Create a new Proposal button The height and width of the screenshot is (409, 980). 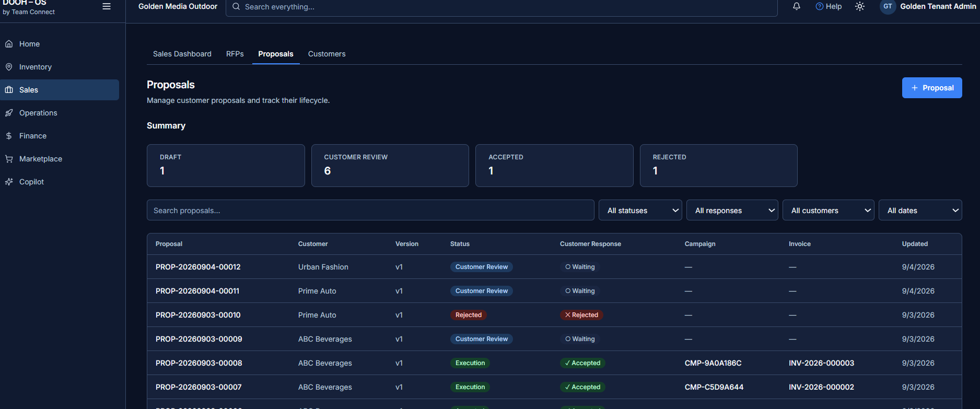tap(932, 88)
